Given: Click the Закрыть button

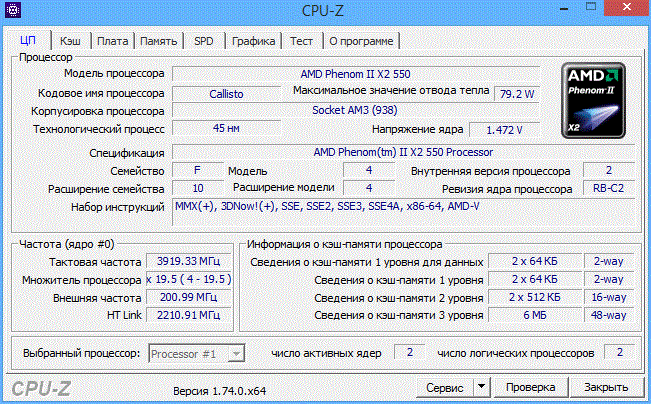Looking at the screenshot, I should pos(606,387).
